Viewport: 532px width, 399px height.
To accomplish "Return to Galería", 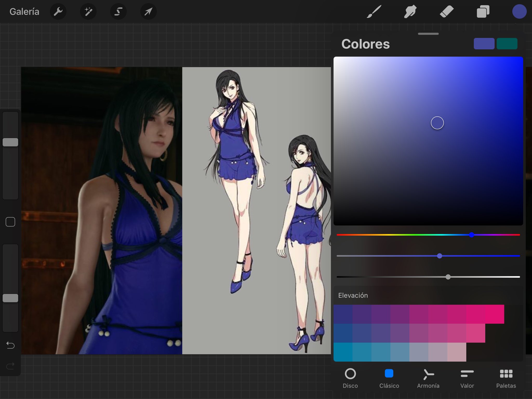I will [24, 11].
